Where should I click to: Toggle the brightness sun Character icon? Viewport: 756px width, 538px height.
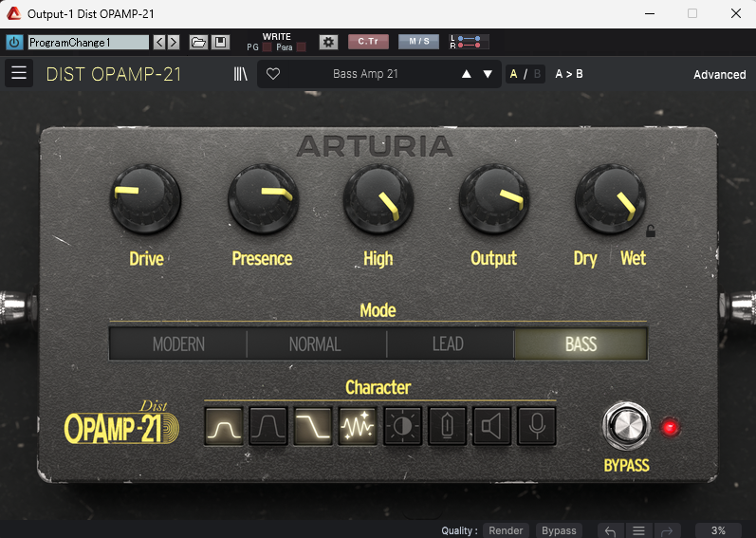click(402, 426)
